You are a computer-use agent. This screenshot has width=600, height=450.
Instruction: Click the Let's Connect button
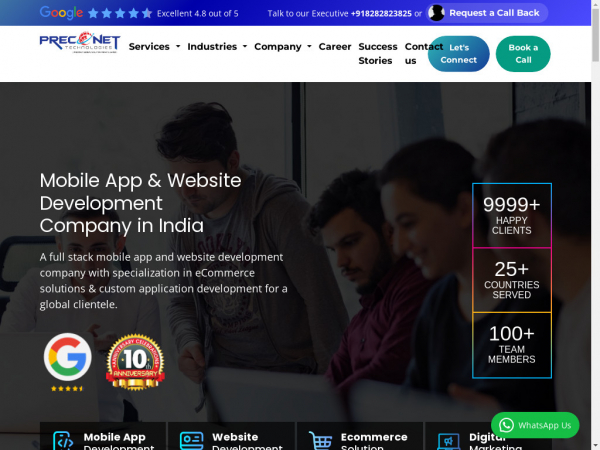[458, 54]
